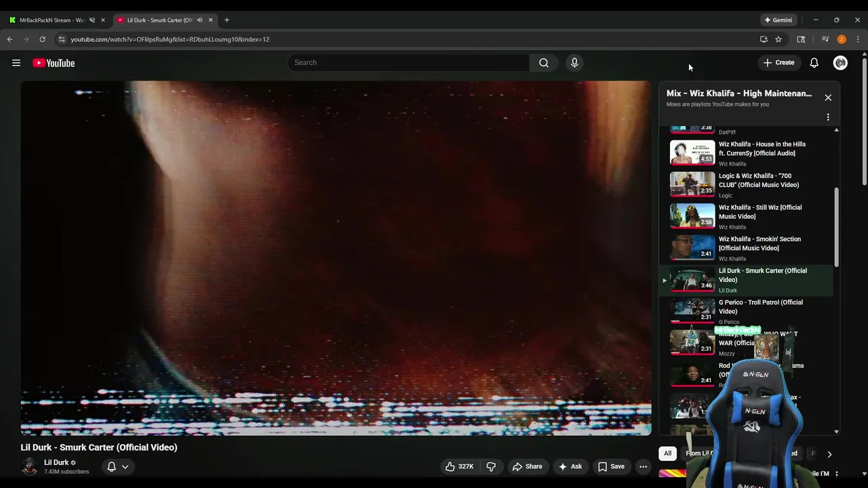Reload the current page
This screenshot has width=868, height=488.
coord(42,39)
